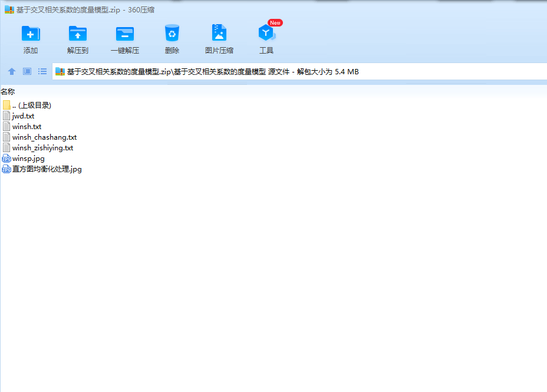The image size is (547, 392).
Task: Select file winsh_chashang.txt
Action: [x=39, y=137]
